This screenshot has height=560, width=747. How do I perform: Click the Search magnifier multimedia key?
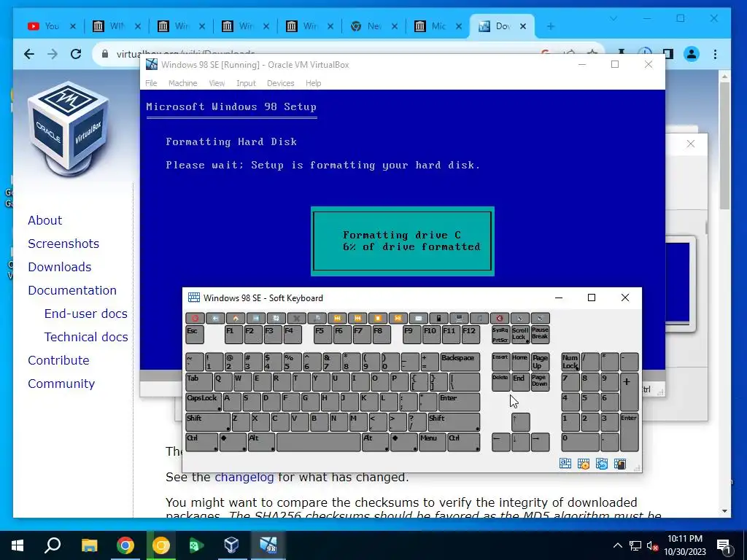[317, 318]
